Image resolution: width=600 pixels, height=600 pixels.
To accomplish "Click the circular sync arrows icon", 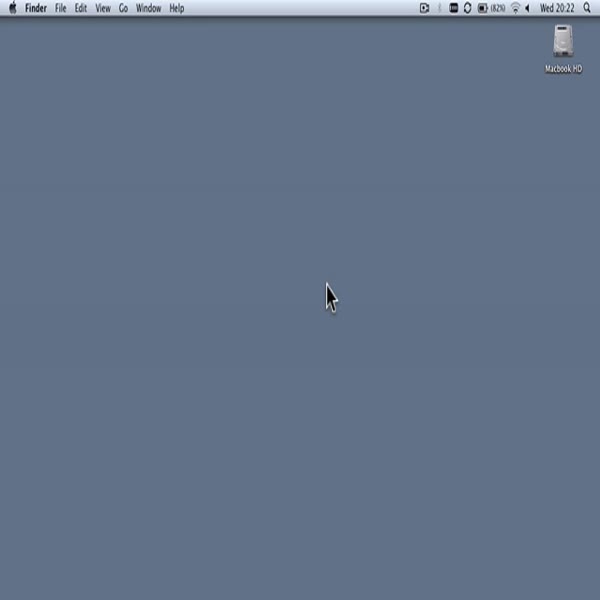I will click(x=467, y=8).
